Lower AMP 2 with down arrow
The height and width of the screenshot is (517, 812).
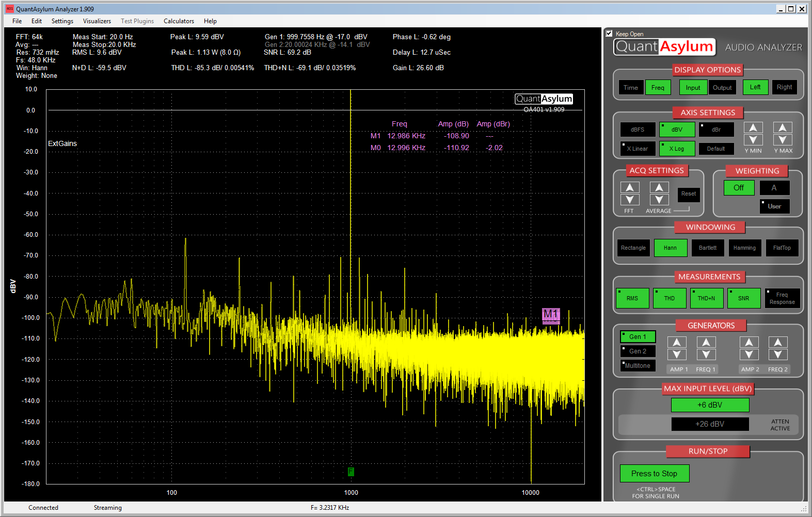pos(749,354)
